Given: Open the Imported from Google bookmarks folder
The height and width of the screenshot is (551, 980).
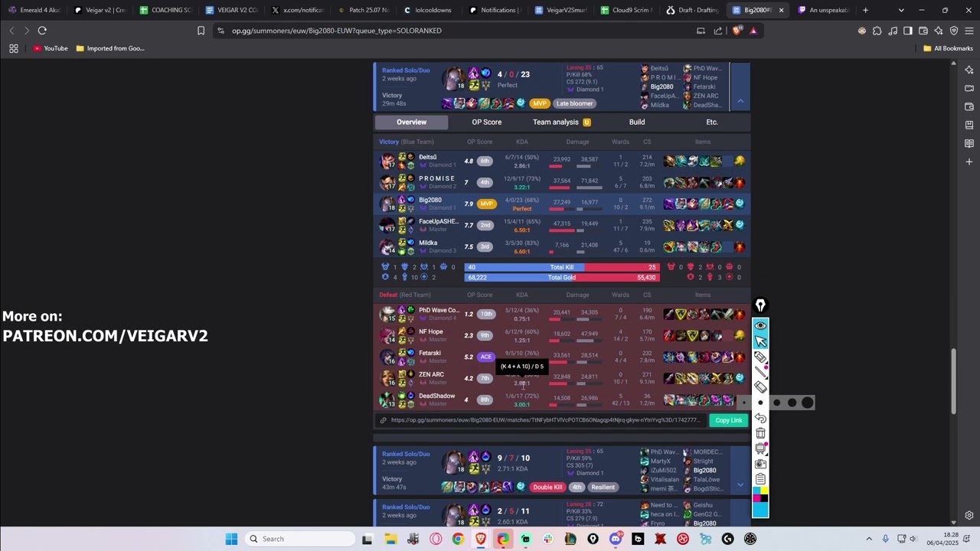Looking at the screenshot, I should pyautogui.click(x=110, y=48).
